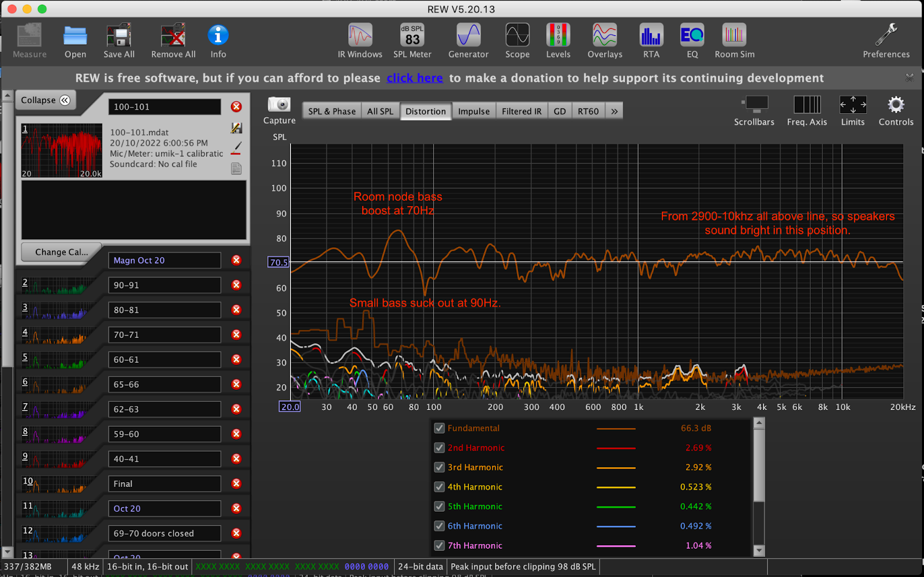This screenshot has width=924, height=577.
Task: Collapse the measurements panel
Action: [x=46, y=100]
